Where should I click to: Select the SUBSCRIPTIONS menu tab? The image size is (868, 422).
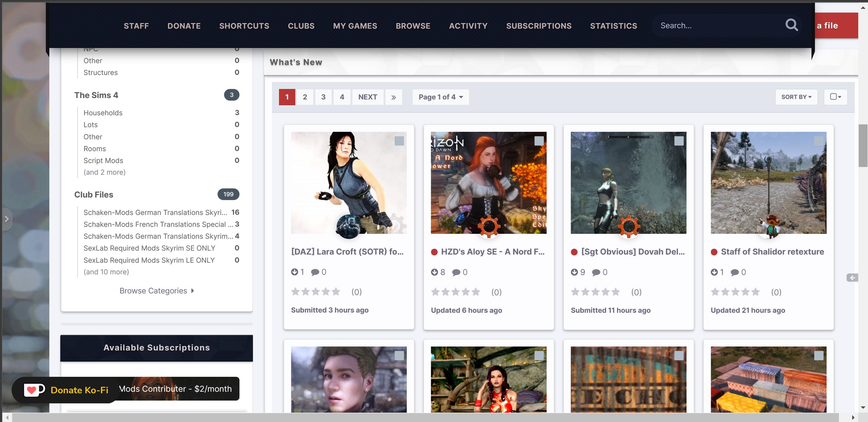tap(539, 25)
